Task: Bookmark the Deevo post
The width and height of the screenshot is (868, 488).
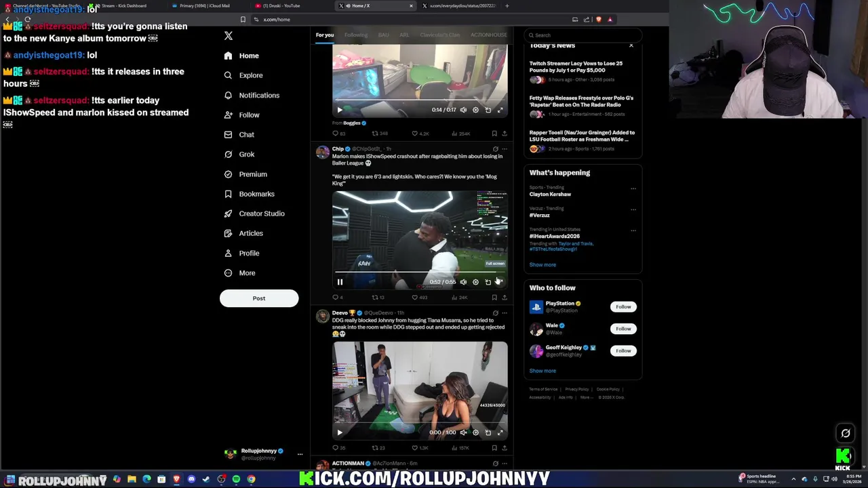Action: 494,448
